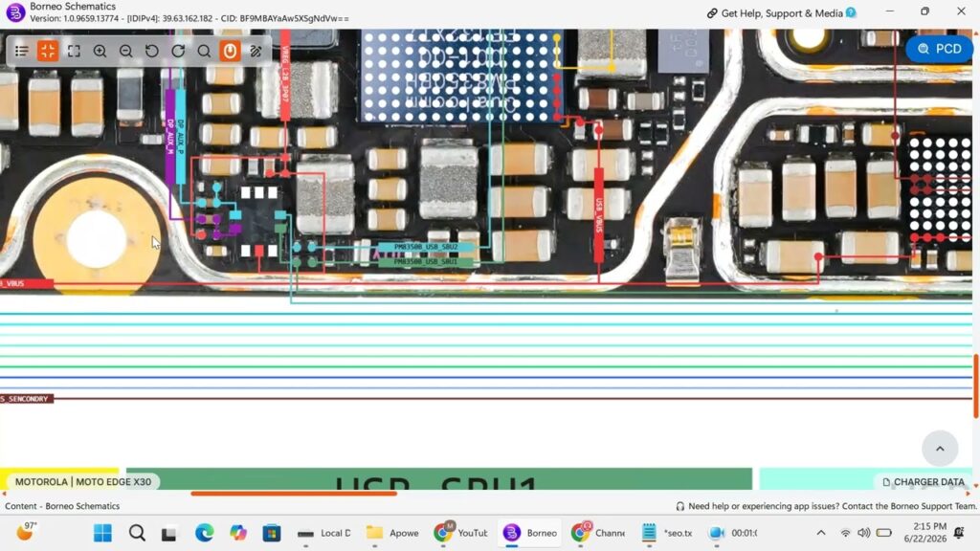
Task: Open the list menu icon in toolbar
Action: click(x=22, y=52)
